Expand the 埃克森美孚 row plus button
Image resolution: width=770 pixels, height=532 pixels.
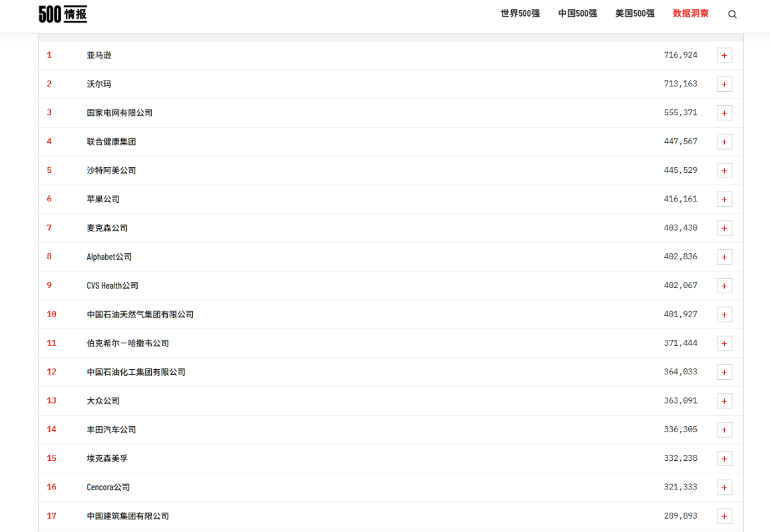(724, 459)
